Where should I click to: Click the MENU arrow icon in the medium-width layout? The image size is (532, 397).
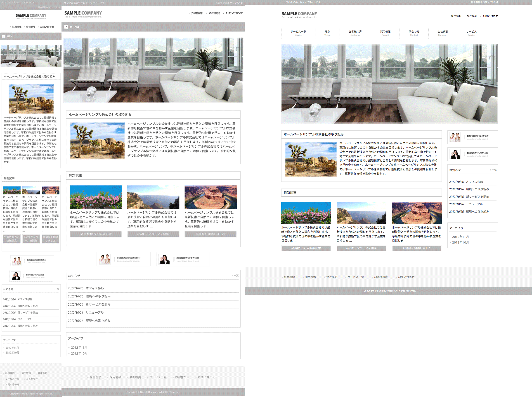(66, 27)
